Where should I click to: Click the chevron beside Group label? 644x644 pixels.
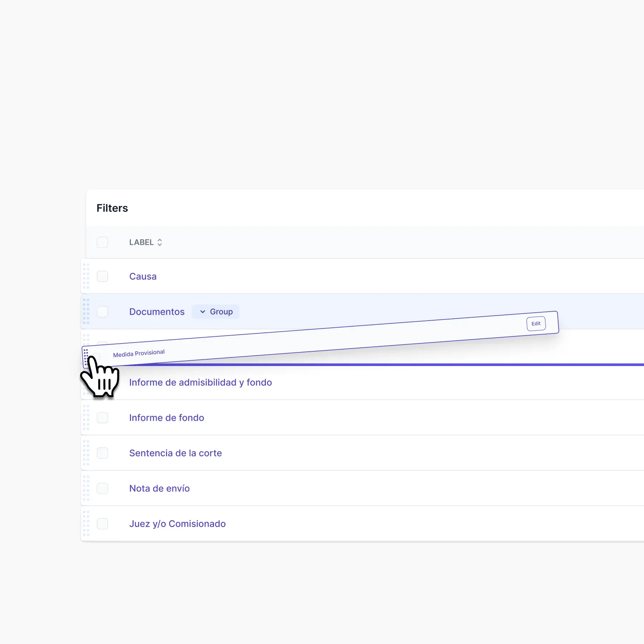203,312
